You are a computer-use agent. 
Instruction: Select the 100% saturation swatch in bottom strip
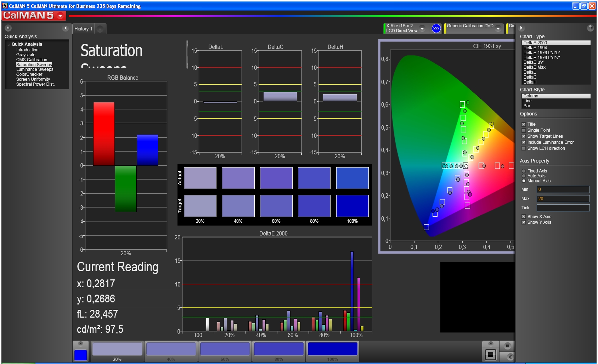click(x=333, y=351)
